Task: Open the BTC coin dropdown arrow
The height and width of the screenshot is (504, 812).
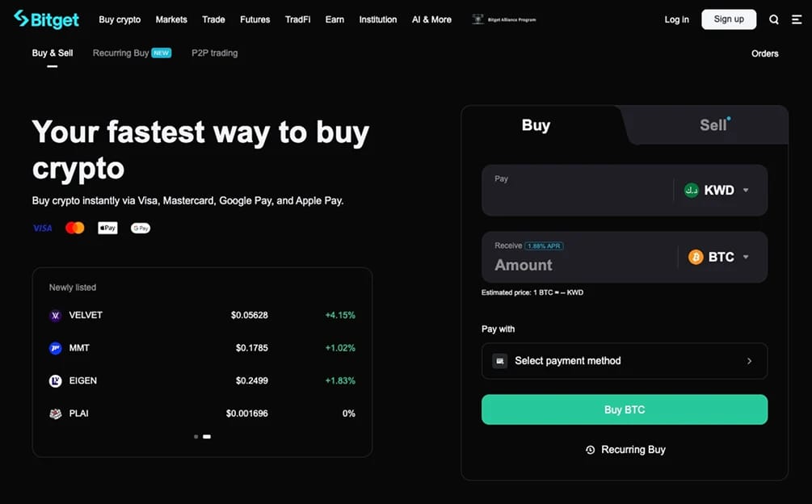Action: pos(746,257)
